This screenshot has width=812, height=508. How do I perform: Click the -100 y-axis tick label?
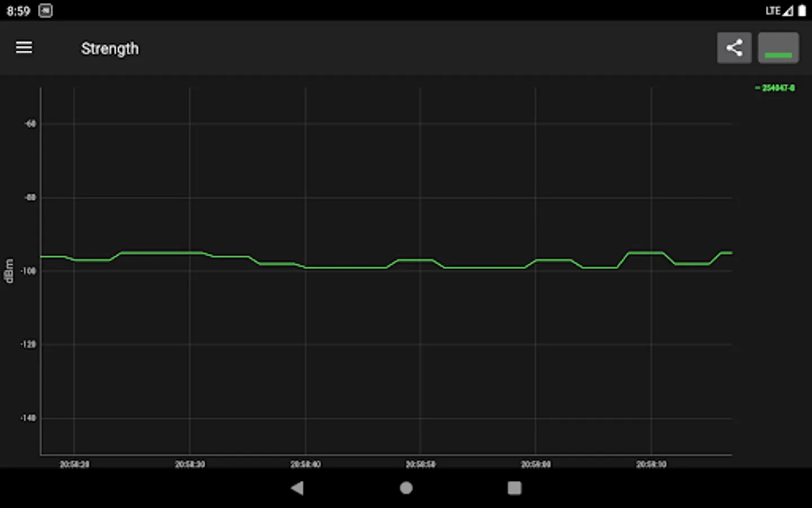tap(28, 271)
